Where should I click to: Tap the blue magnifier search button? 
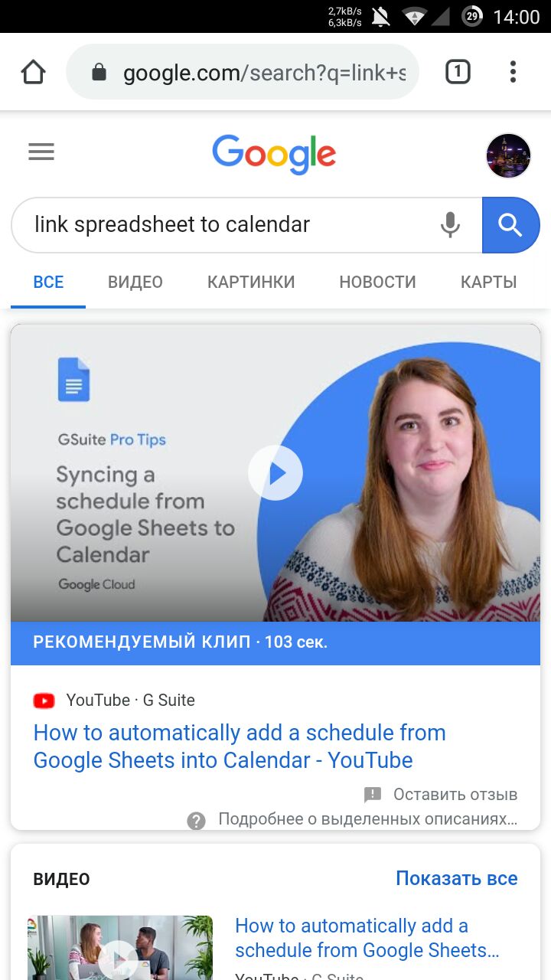[x=510, y=225]
